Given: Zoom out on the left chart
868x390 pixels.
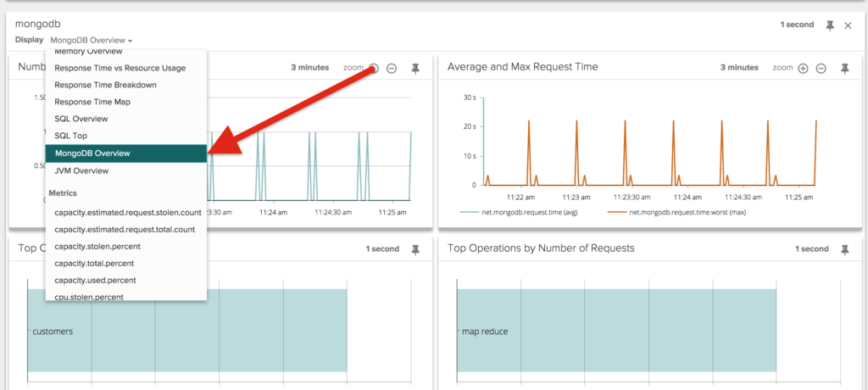Looking at the screenshot, I should pos(392,68).
